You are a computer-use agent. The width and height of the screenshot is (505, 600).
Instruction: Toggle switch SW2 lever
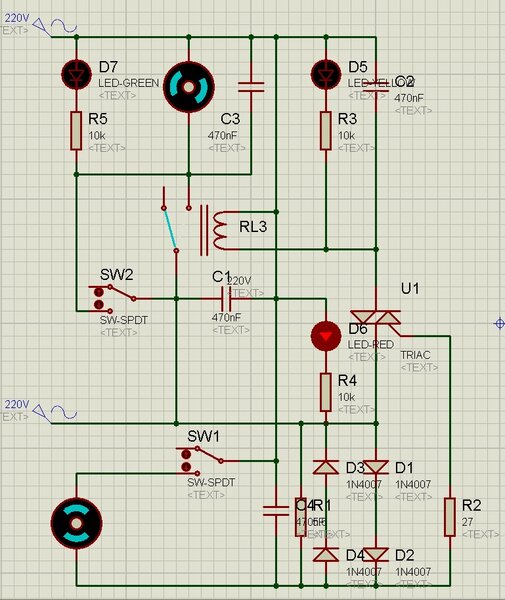122,292
